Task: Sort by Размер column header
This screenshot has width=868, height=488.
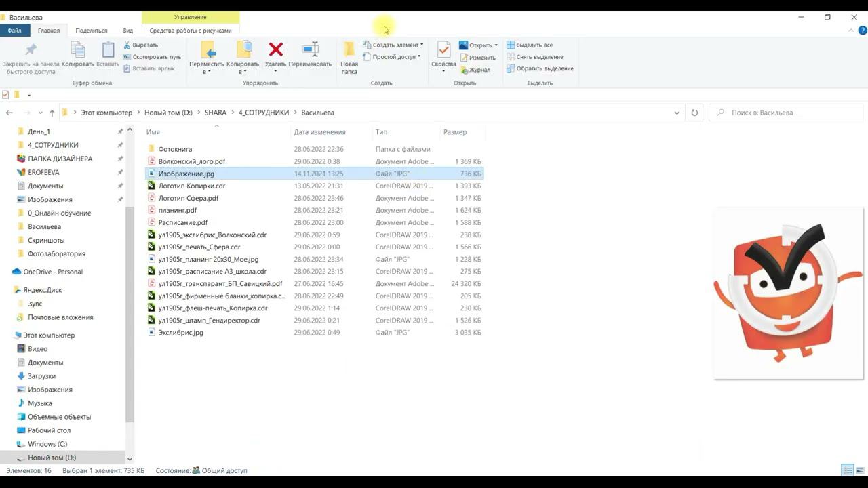Action: [455, 132]
